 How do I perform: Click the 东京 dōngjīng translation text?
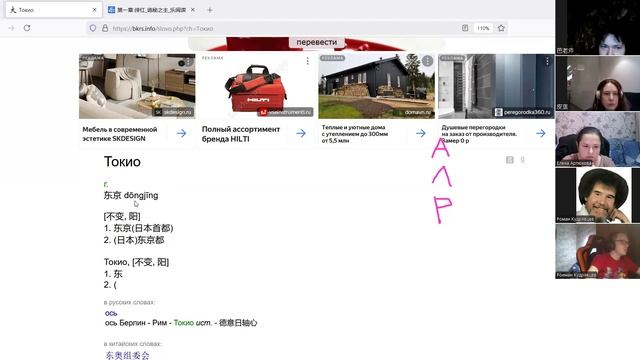pos(131,195)
